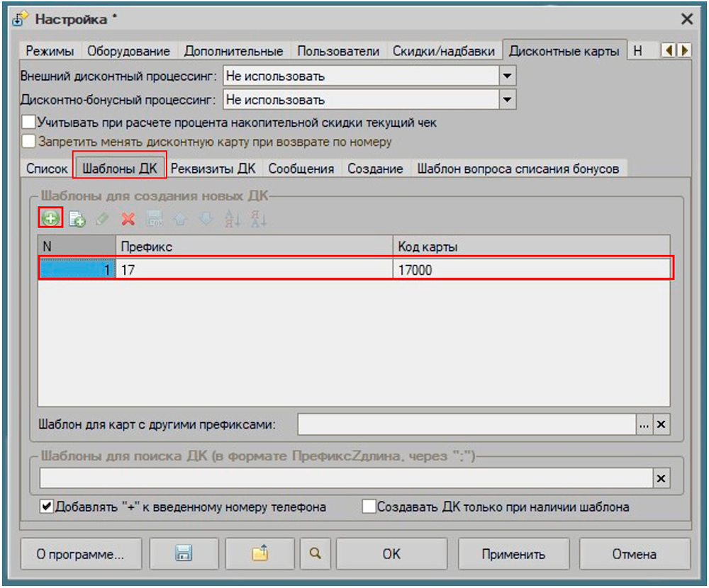Click the red X delete template icon
709x588 pixels.
tap(128, 220)
